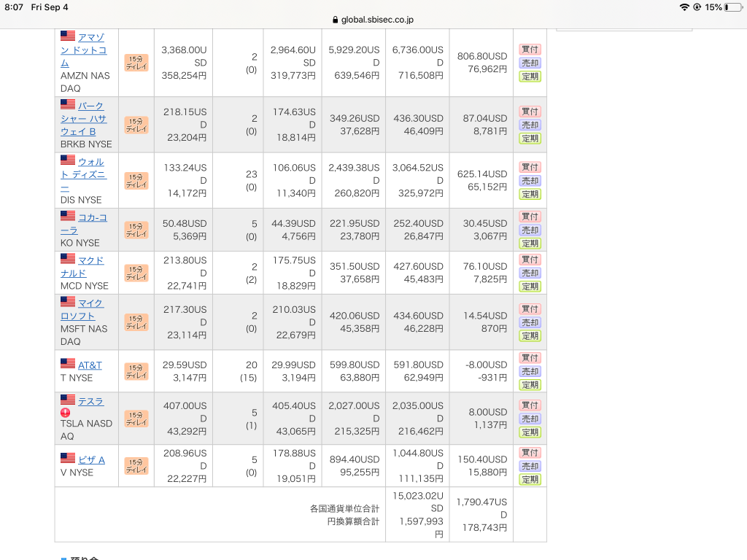
Task: Click the 15分ディレイ badge in Visa row
Action: [x=136, y=466]
